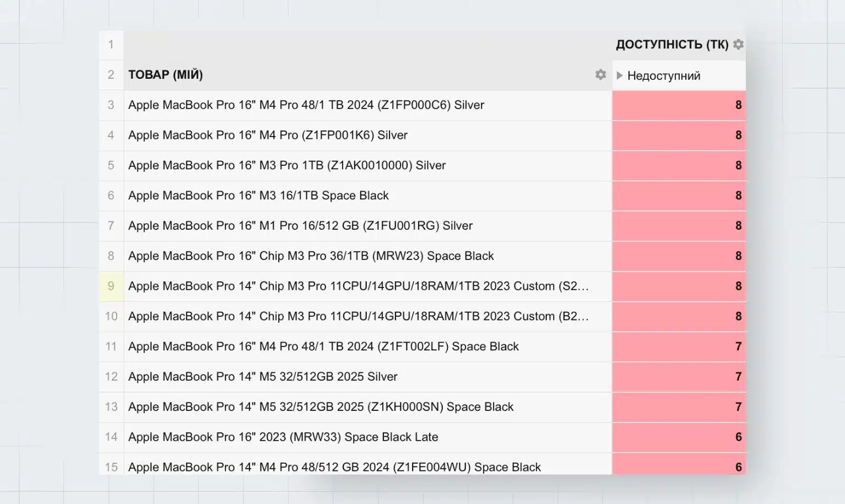This screenshot has width=845, height=504.
Task: Select MacBook Pro 16" Chip M3 Pro MRW23
Action: [x=311, y=256]
